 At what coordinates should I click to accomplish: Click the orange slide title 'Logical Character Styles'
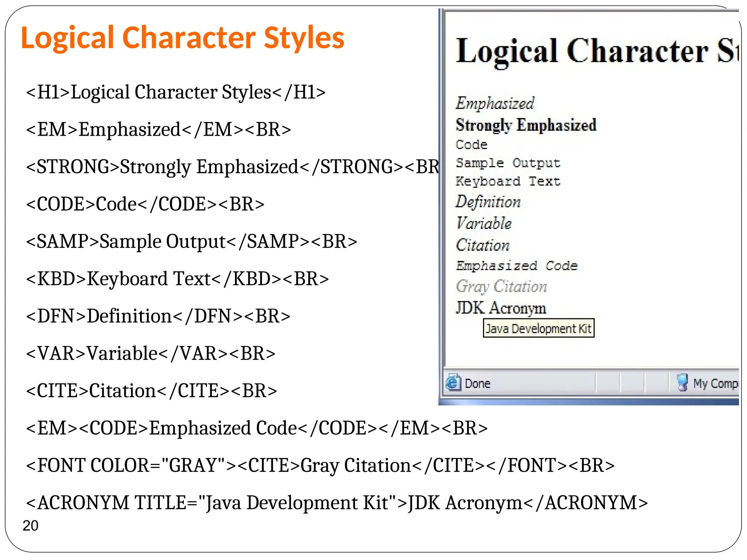183,38
